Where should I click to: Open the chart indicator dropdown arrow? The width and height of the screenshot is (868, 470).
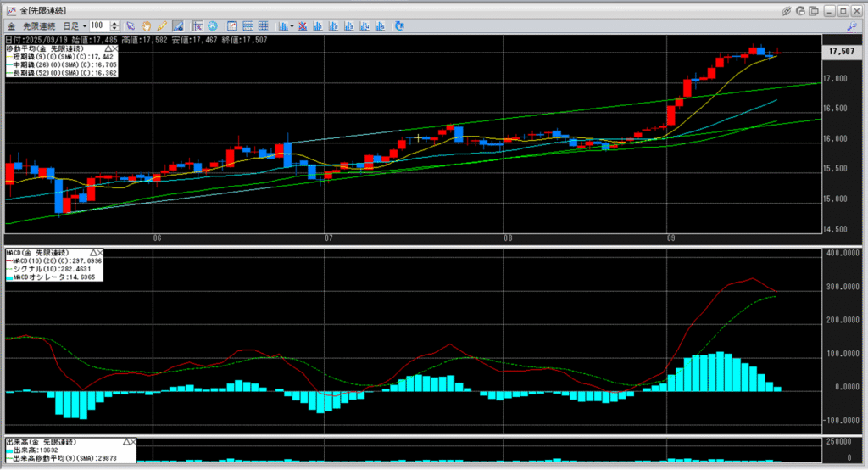click(x=291, y=25)
